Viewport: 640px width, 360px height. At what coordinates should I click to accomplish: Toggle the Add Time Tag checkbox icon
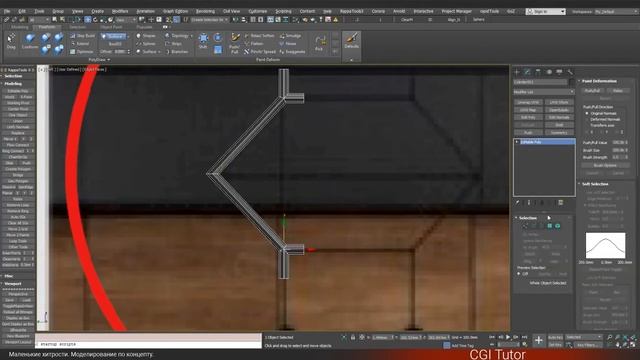tap(447, 345)
